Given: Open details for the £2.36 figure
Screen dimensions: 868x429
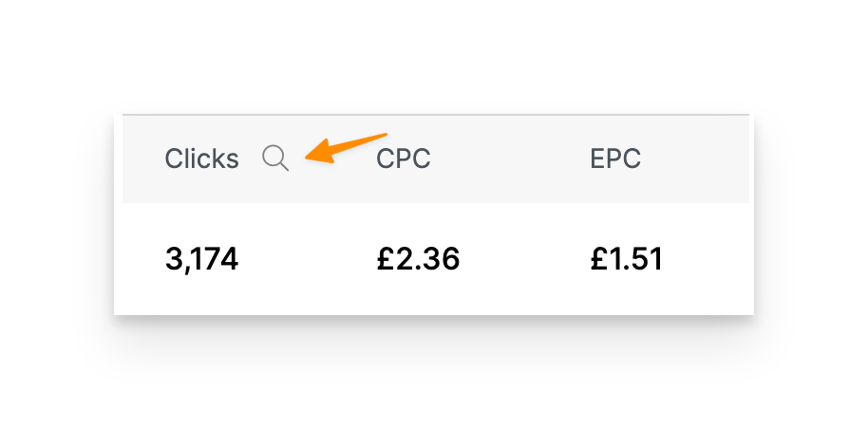Looking at the screenshot, I should click(x=418, y=258).
